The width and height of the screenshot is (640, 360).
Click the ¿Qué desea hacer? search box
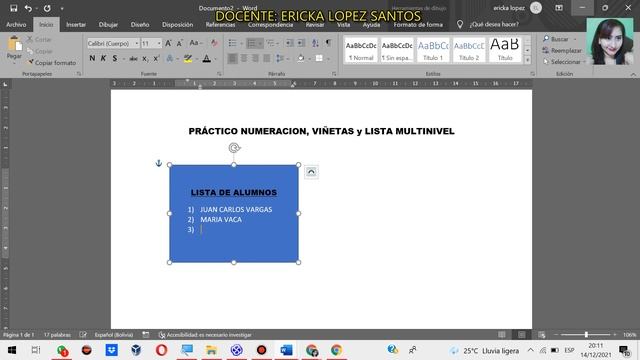coord(494,24)
